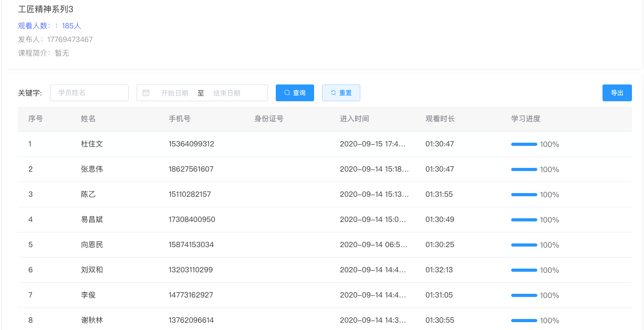
Task: Click the 手机号 column header
Action: pos(179,119)
